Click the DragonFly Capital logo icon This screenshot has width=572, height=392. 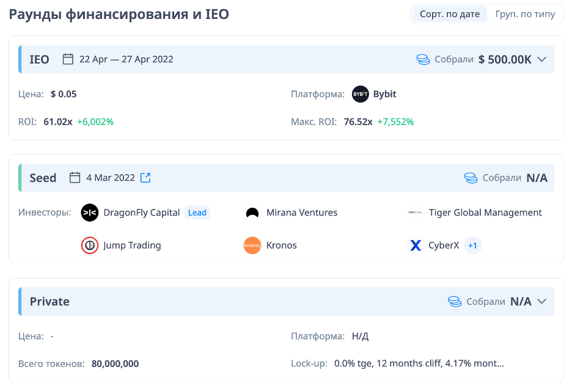pyautogui.click(x=90, y=212)
